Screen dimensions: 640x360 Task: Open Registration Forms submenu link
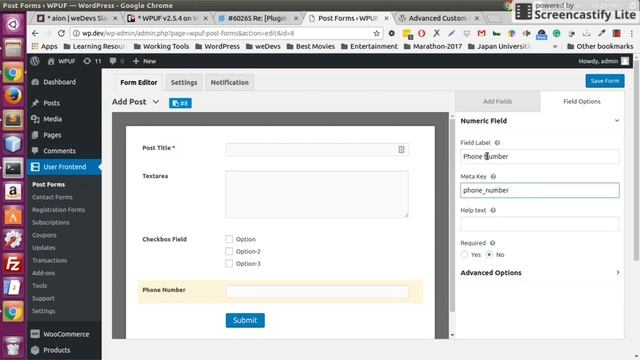(x=58, y=210)
